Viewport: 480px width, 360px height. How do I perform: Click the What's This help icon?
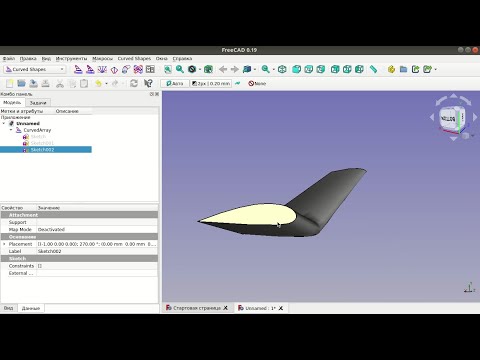pos(148,83)
